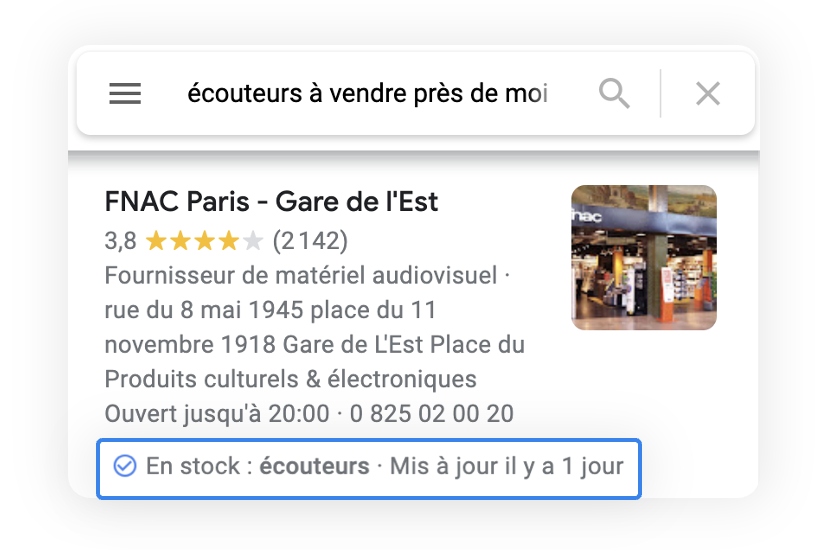
Task: Select 'Fournisseur de matériel audiovisuel' category text
Action: coord(301,276)
